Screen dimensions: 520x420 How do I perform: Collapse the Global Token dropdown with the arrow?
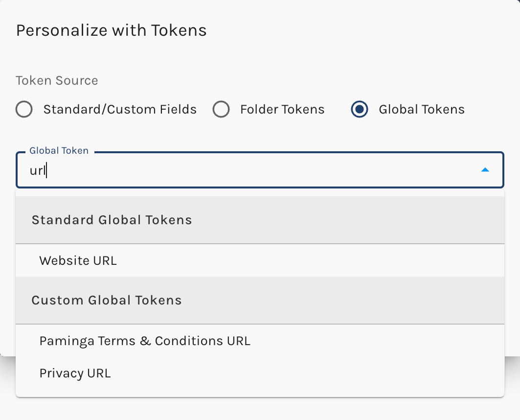point(485,169)
